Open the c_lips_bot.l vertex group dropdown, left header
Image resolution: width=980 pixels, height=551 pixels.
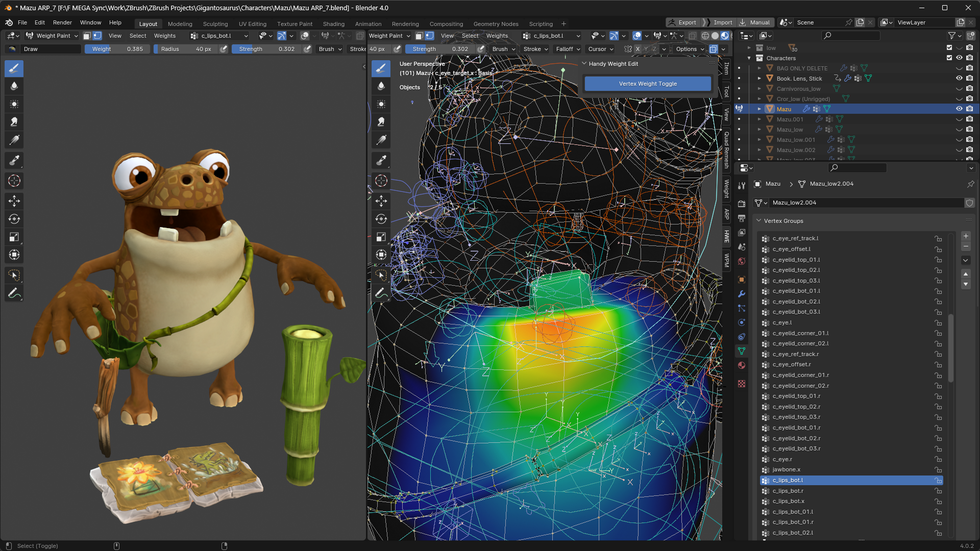[x=219, y=36]
